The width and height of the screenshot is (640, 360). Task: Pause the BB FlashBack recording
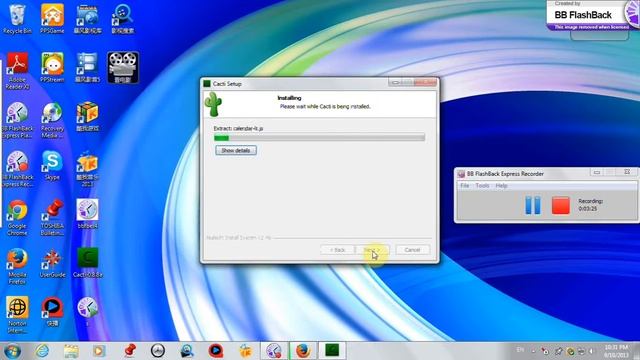[533, 205]
